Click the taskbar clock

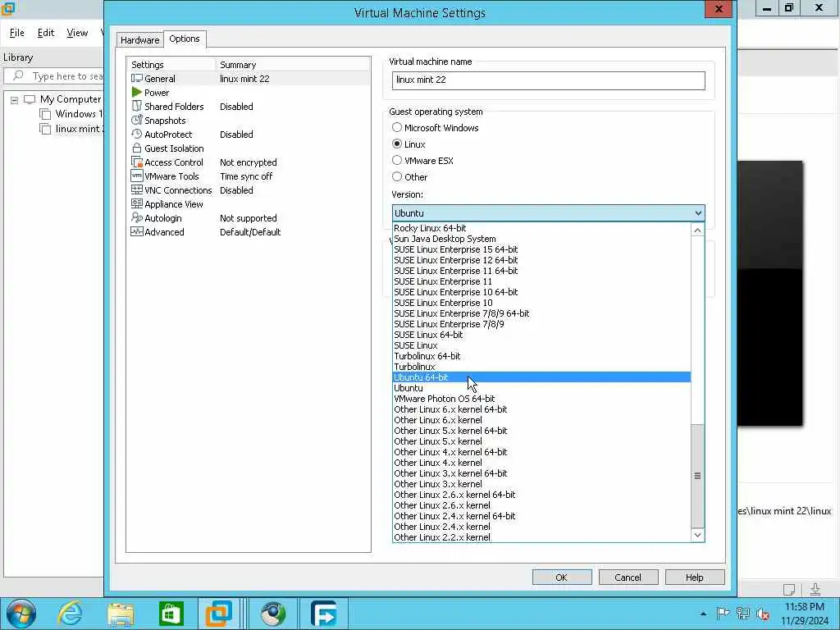pyautogui.click(x=804, y=614)
